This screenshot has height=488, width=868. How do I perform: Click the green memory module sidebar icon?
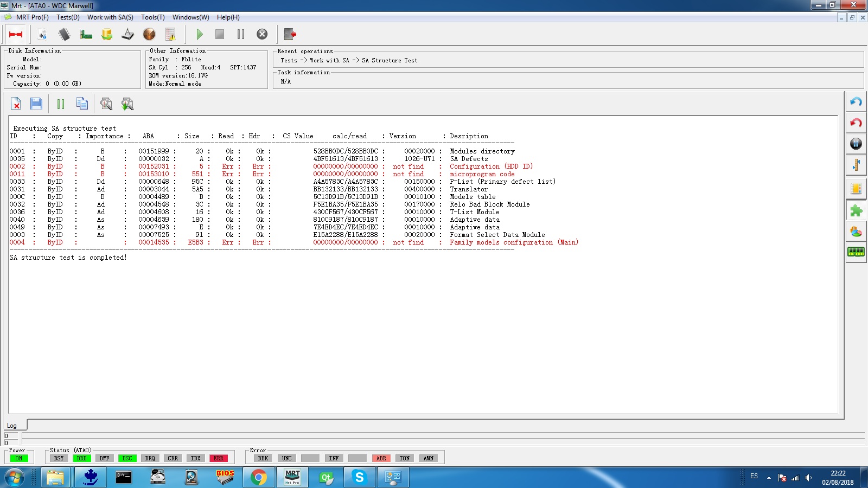(856, 252)
